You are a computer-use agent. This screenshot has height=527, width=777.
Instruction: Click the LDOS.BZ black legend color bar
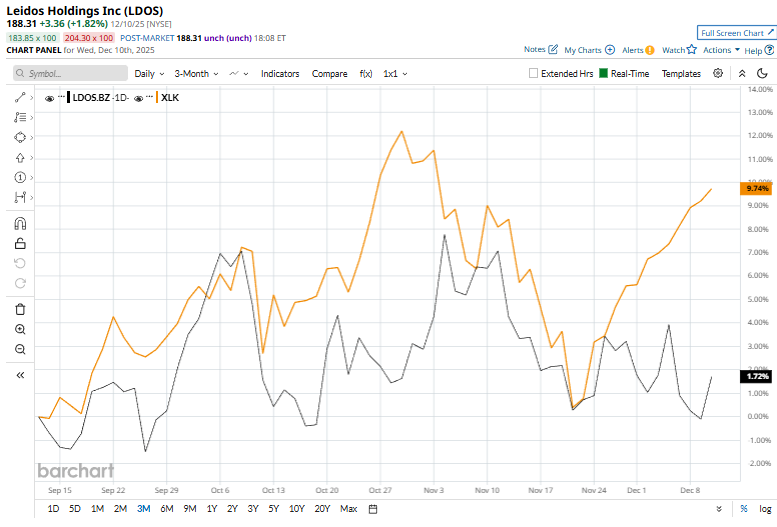pyautogui.click(x=68, y=98)
